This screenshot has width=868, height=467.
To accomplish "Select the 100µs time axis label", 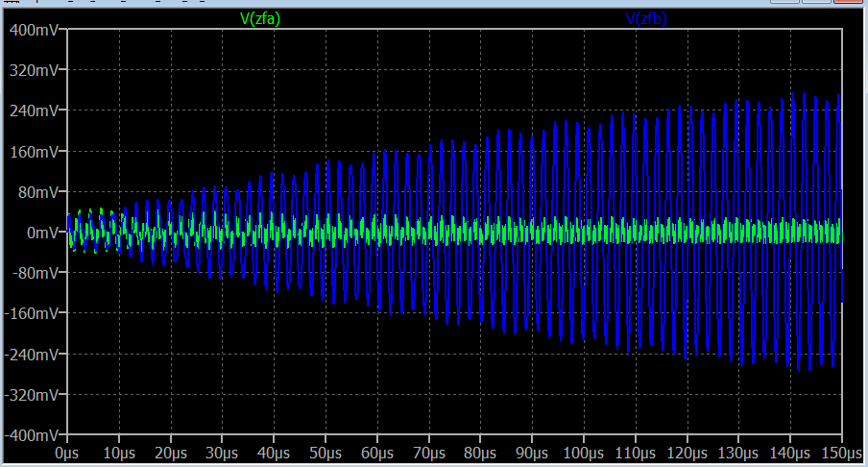I will (x=584, y=452).
